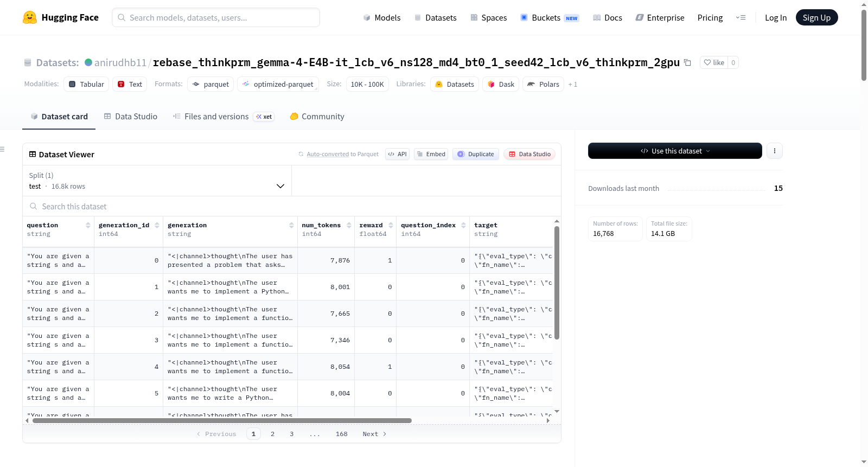Duplicate this dataset
Screen dimensions: 868x467
click(476, 154)
